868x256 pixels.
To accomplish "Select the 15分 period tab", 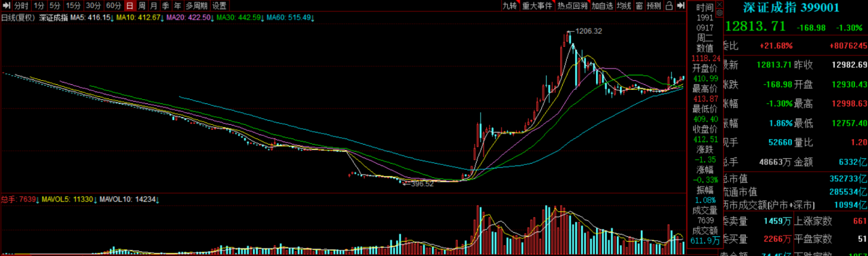I will (x=73, y=5).
